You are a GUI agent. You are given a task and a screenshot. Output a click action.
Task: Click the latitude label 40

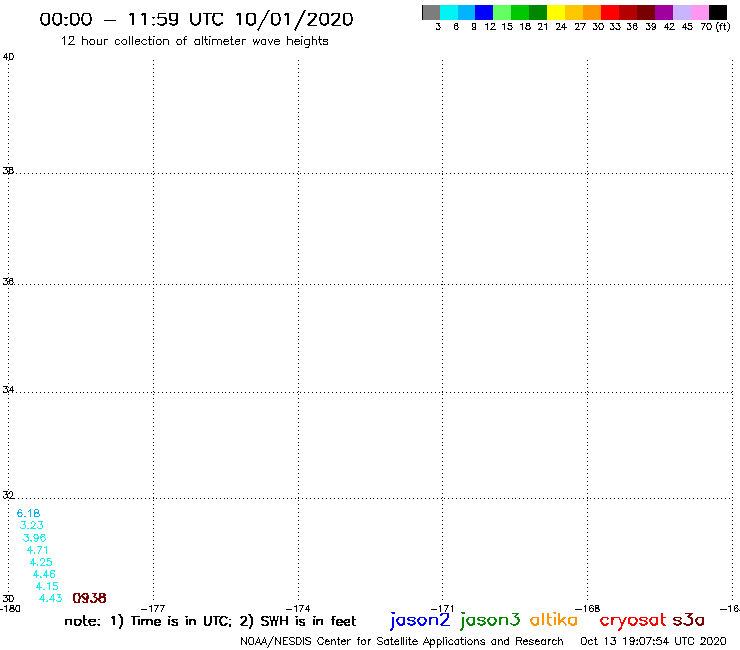[8, 57]
